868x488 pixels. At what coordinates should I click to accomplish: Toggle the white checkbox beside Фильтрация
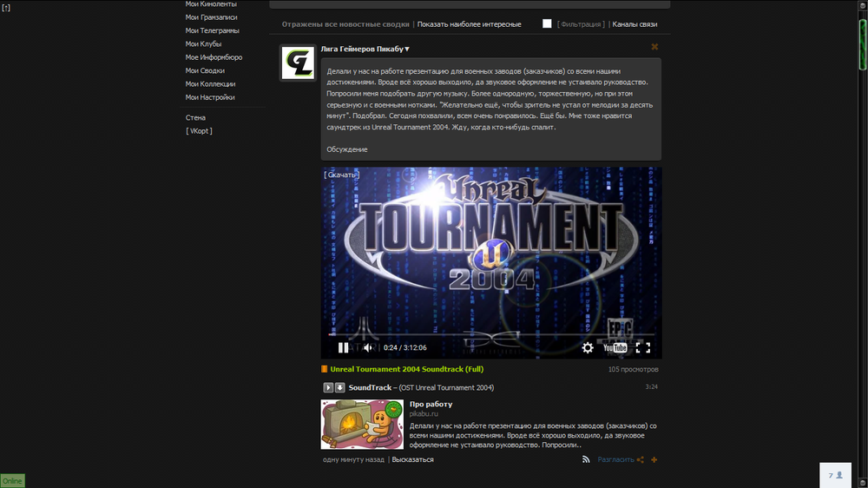547,23
